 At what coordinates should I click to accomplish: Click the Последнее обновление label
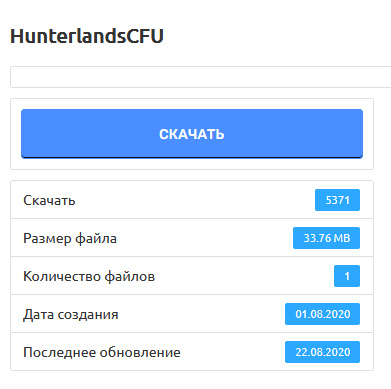102,352
